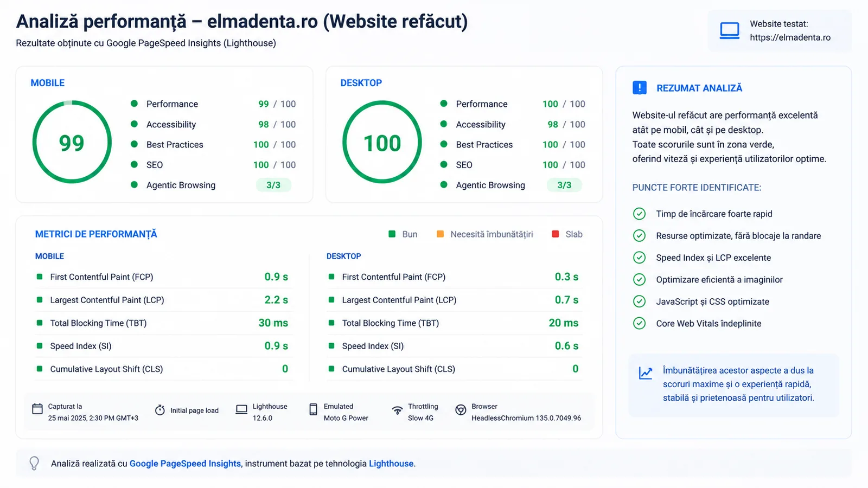Click the check icon for JavaScript și CSS optimizate
This screenshot has width=868, height=488.
click(640, 301)
